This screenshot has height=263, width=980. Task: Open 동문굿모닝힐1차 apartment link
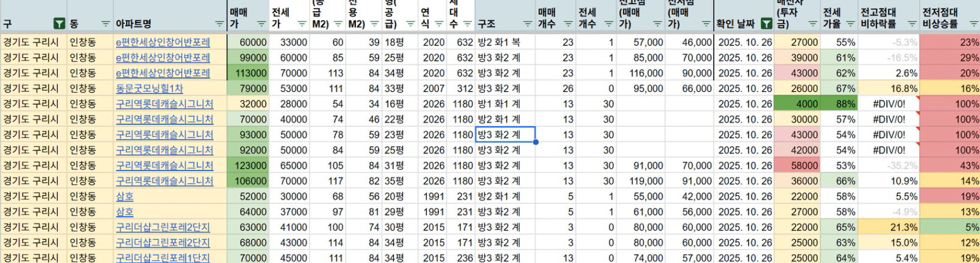tap(149, 88)
